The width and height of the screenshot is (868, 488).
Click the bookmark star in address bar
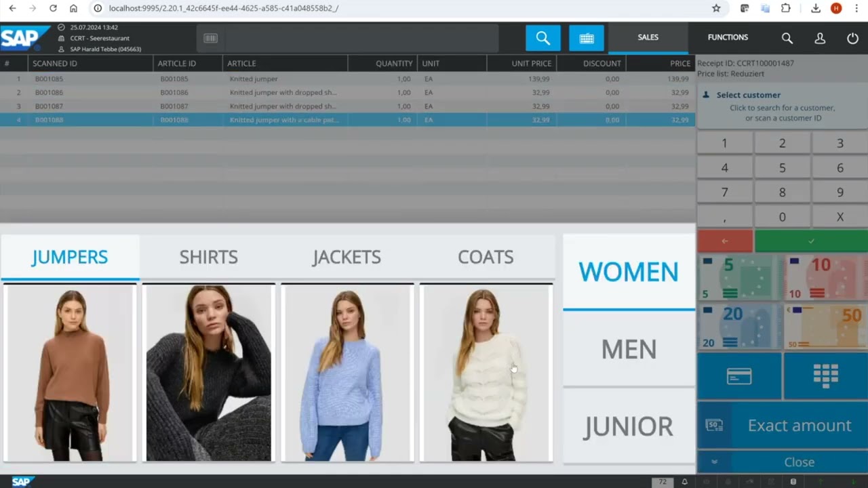click(x=716, y=8)
